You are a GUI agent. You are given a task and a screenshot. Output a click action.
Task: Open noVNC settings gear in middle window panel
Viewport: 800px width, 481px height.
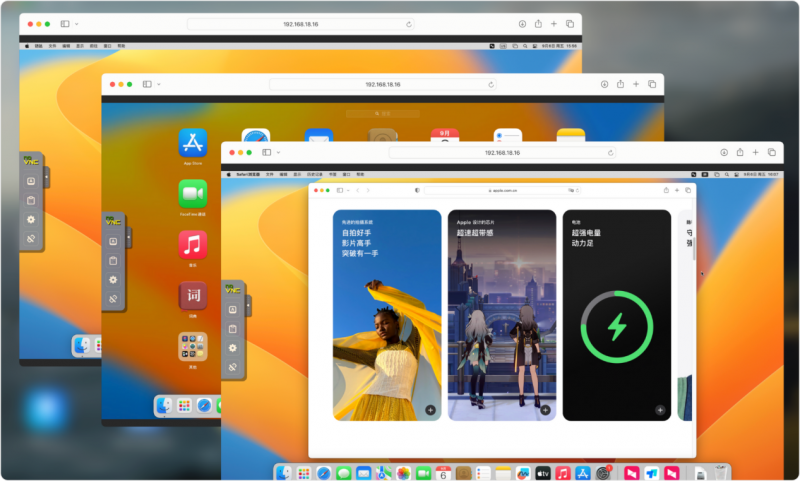(113, 280)
